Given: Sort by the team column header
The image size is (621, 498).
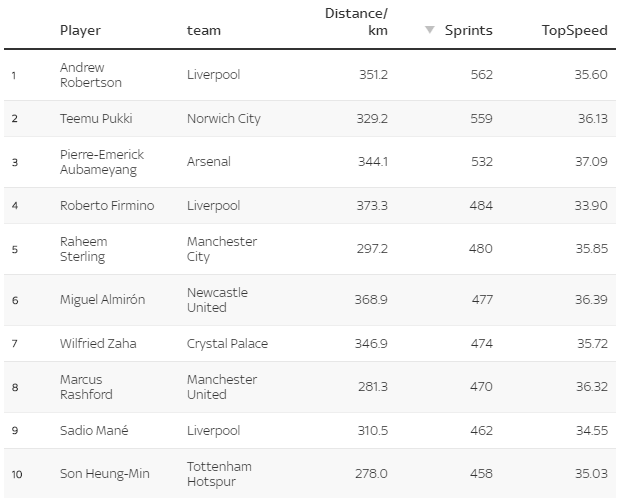Looking at the screenshot, I should click(x=204, y=30).
